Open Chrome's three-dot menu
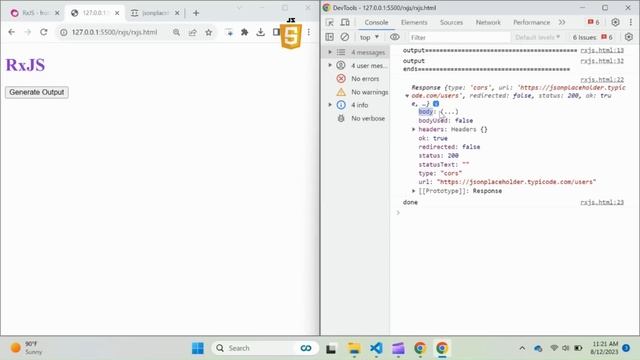Viewport: 640px width, 360px height. point(309,32)
